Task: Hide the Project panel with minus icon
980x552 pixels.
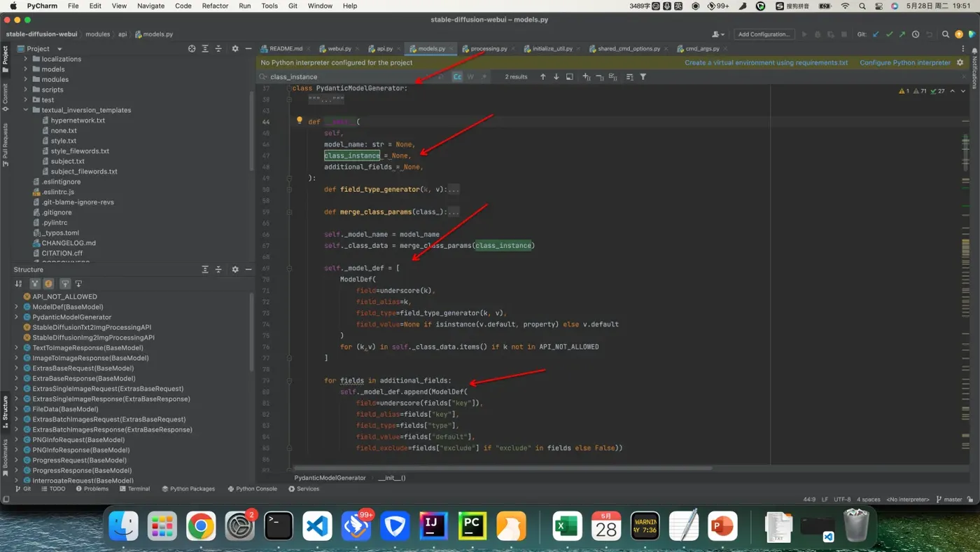Action: [x=248, y=49]
